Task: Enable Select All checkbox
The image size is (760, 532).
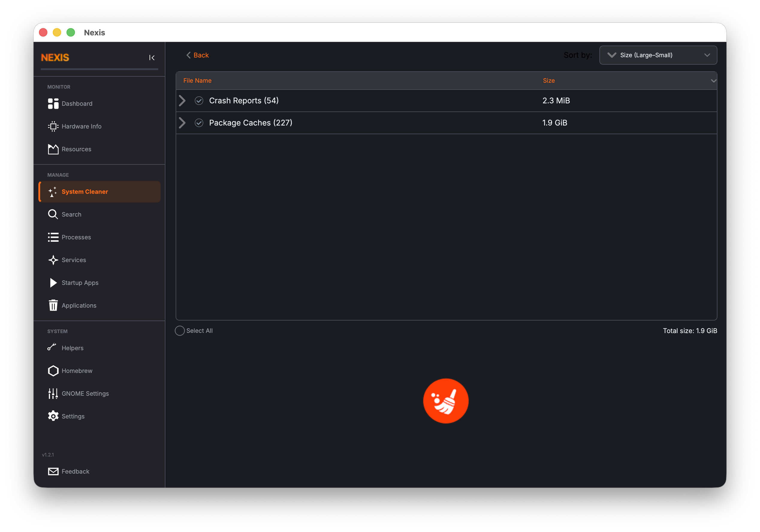Action: pos(180,330)
